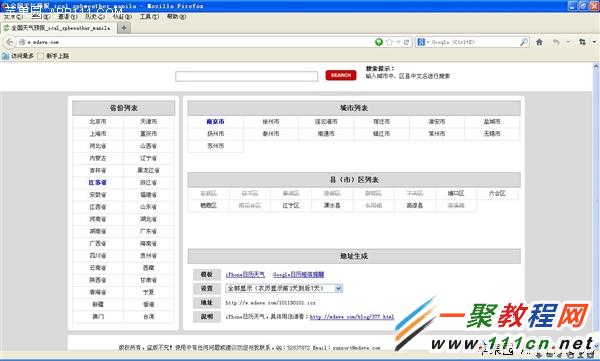600x361 pixels.
Task: Select 无锡市 in the city list
Action: [x=492, y=134]
